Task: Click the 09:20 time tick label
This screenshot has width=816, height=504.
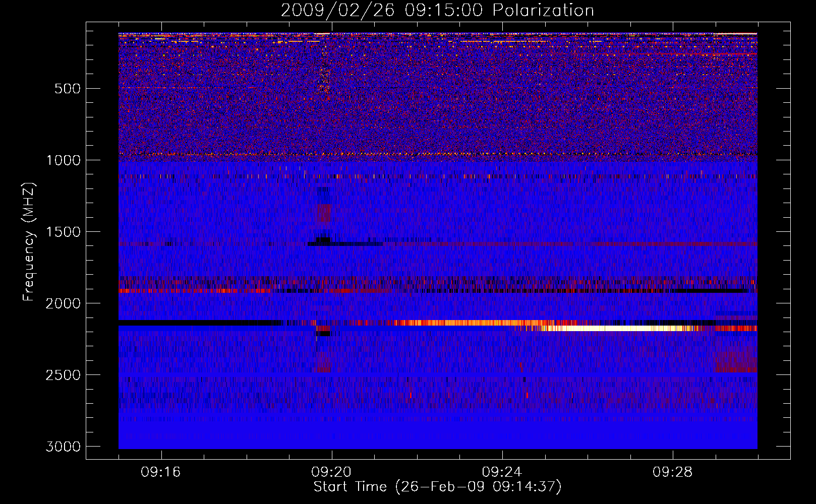Action: [331, 472]
